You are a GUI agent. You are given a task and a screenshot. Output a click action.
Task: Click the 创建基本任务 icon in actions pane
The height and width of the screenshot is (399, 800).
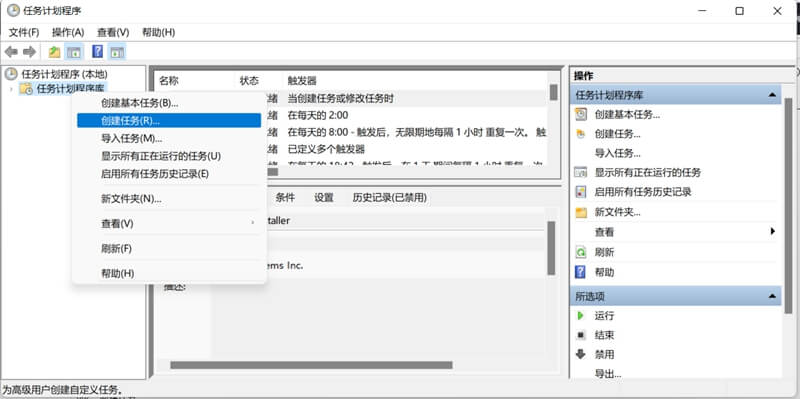pos(581,114)
